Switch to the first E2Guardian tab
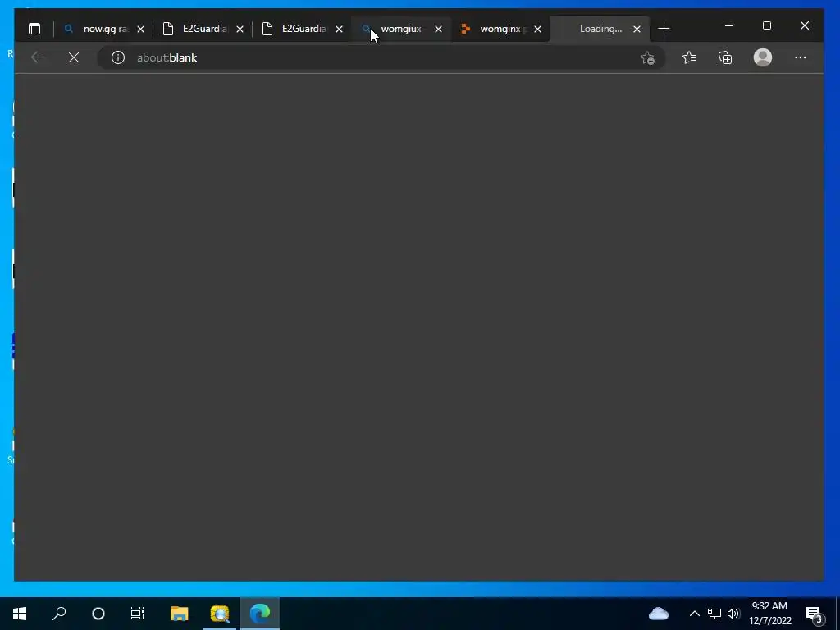This screenshot has height=630, width=840. click(x=203, y=29)
